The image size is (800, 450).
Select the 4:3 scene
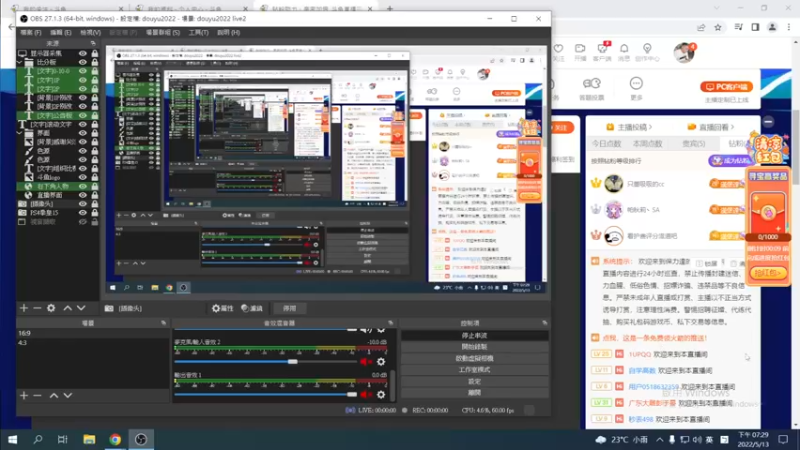(93, 342)
